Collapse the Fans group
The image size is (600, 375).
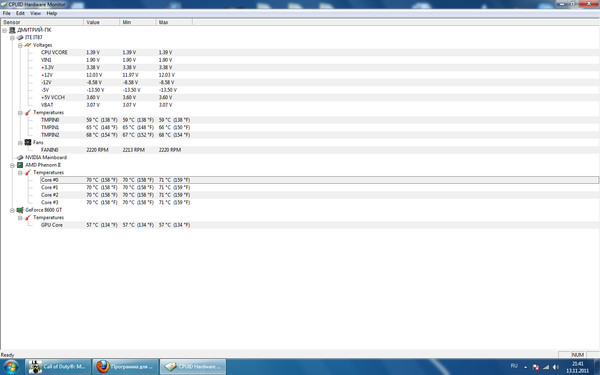coord(20,143)
